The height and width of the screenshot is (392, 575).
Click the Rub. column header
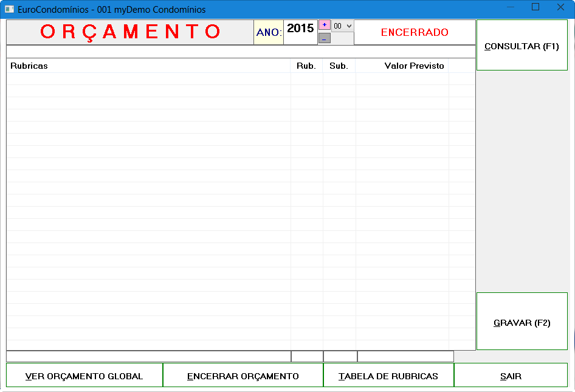pos(306,66)
